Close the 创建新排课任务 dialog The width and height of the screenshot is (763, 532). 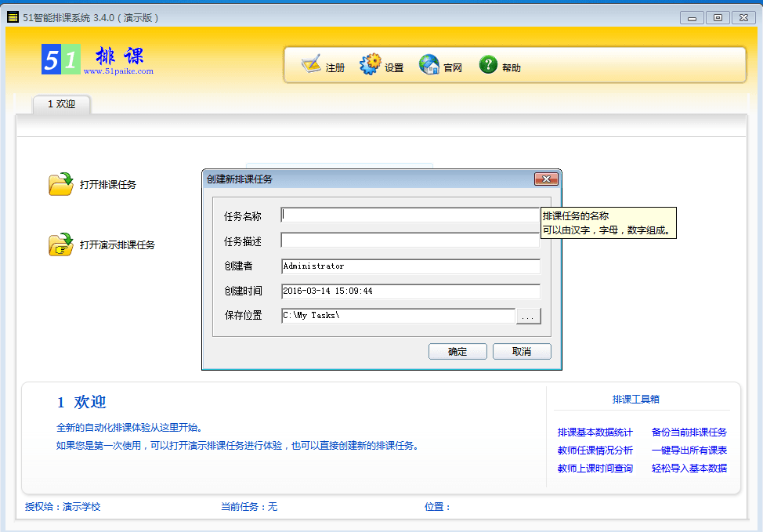pos(546,179)
